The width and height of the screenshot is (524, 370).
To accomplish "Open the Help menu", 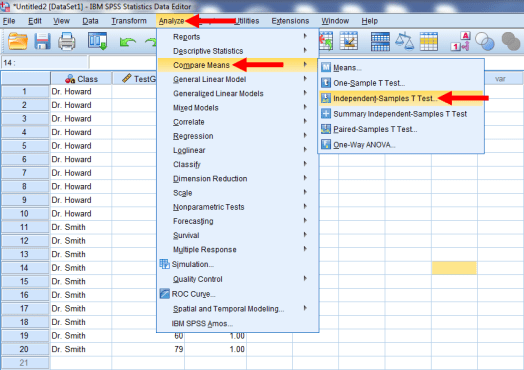I will [x=370, y=21].
